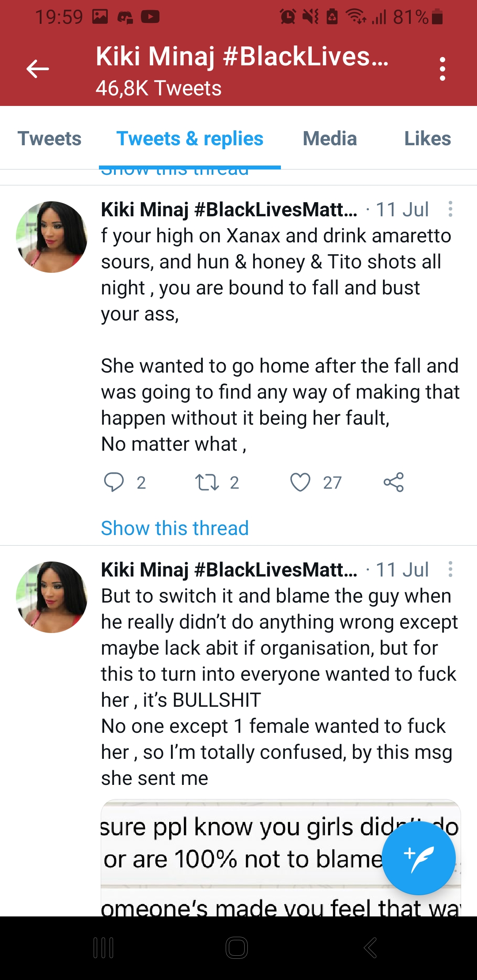Click 'Show this thread' link below first tweet
Image resolution: width=477 pixels, height=980 pixels.
pyautogui.click(x=175, y=528)
